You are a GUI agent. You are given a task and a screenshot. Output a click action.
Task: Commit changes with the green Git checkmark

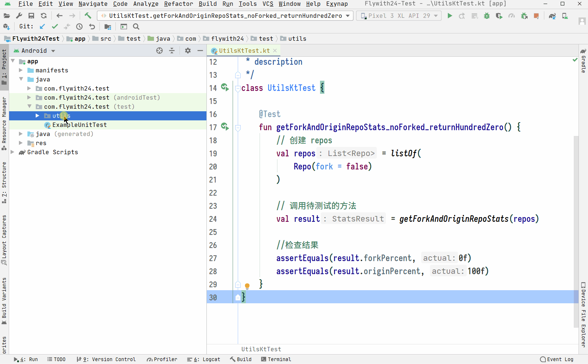[55, 27]
